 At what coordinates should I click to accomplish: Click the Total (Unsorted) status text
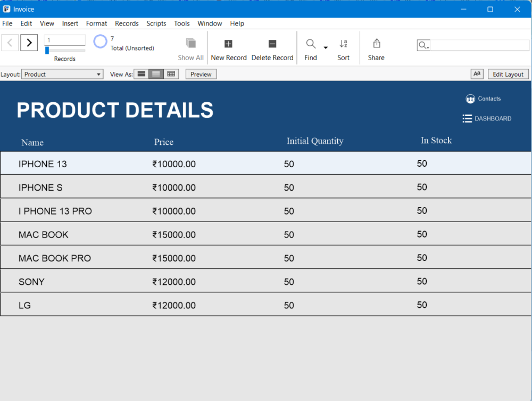coord(132,48)
